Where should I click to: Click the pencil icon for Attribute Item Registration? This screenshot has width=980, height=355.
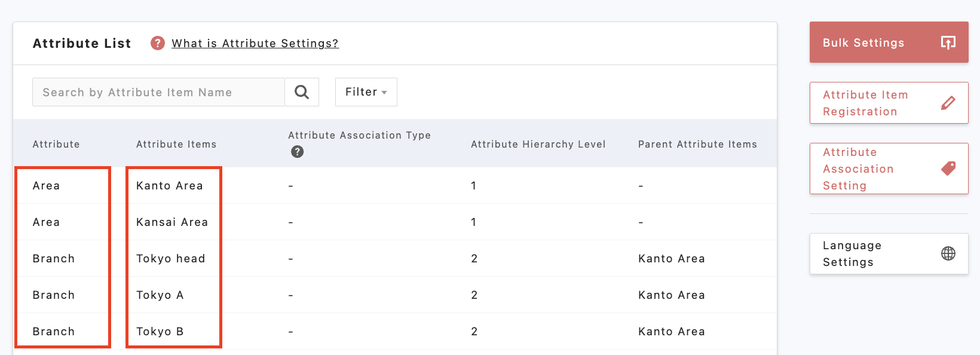pos(948,103)
